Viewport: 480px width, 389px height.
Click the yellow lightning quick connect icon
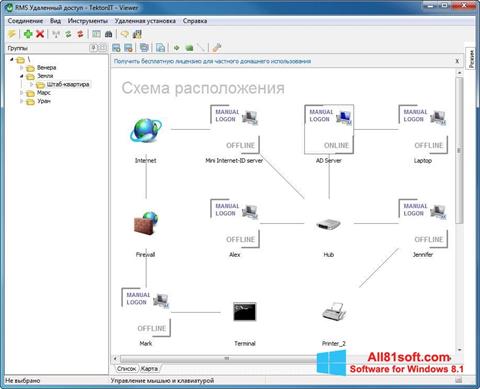point(12,34)
